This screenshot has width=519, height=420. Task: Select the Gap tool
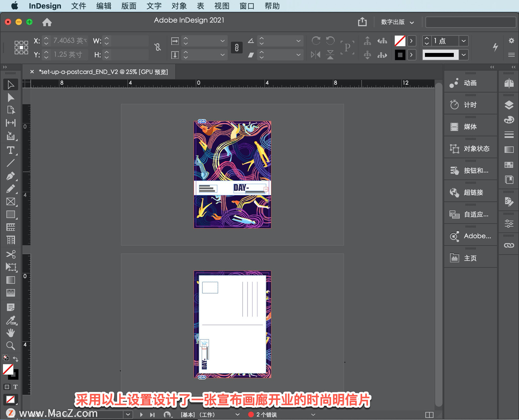point(11,123)
